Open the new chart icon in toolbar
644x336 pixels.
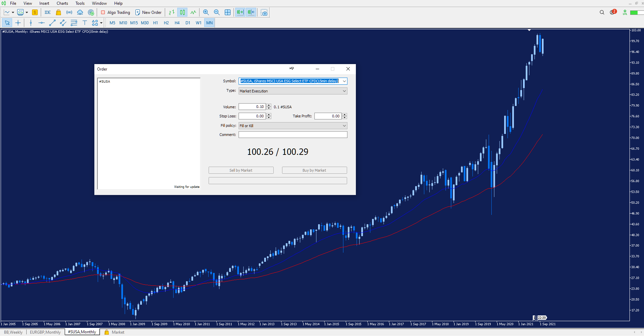(x=7, y=12)
